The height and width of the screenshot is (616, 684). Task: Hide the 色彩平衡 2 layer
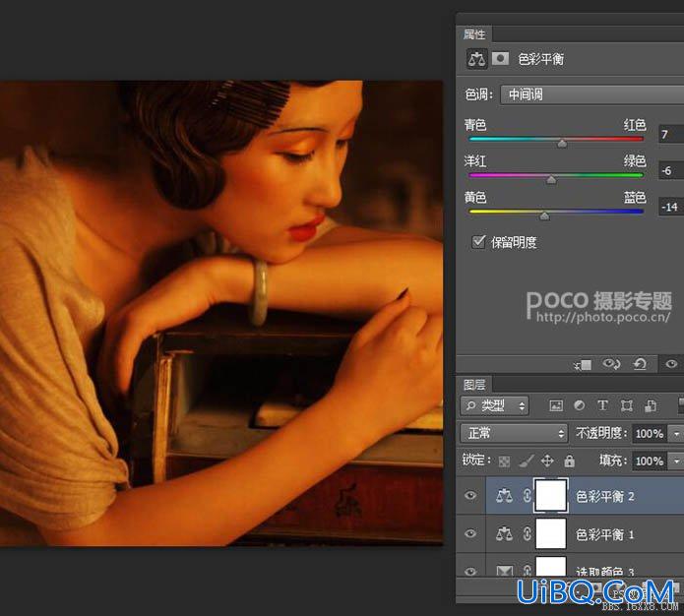pyautogui.click(x=470, y=495)
